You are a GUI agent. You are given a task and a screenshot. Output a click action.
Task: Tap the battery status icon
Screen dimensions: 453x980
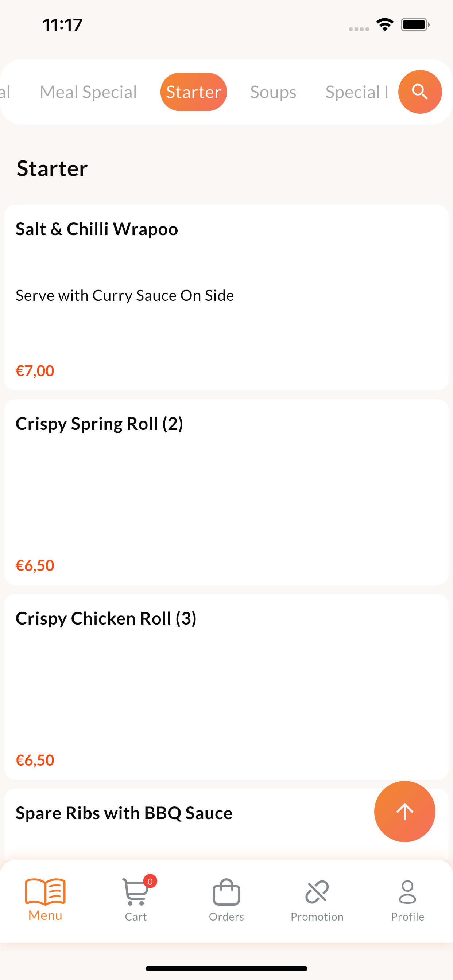coord(415,25)
